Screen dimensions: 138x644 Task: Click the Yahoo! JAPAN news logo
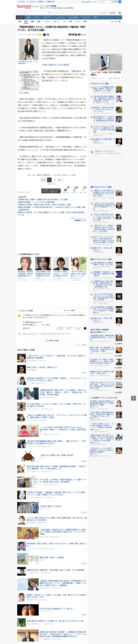point(27,7)
